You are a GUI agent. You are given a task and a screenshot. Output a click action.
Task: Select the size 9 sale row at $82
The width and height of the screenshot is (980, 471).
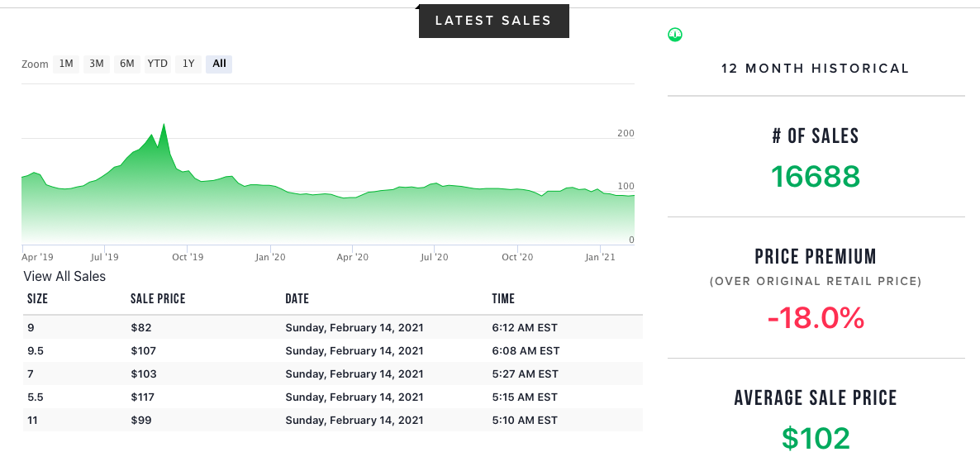(x=332, y=327)
